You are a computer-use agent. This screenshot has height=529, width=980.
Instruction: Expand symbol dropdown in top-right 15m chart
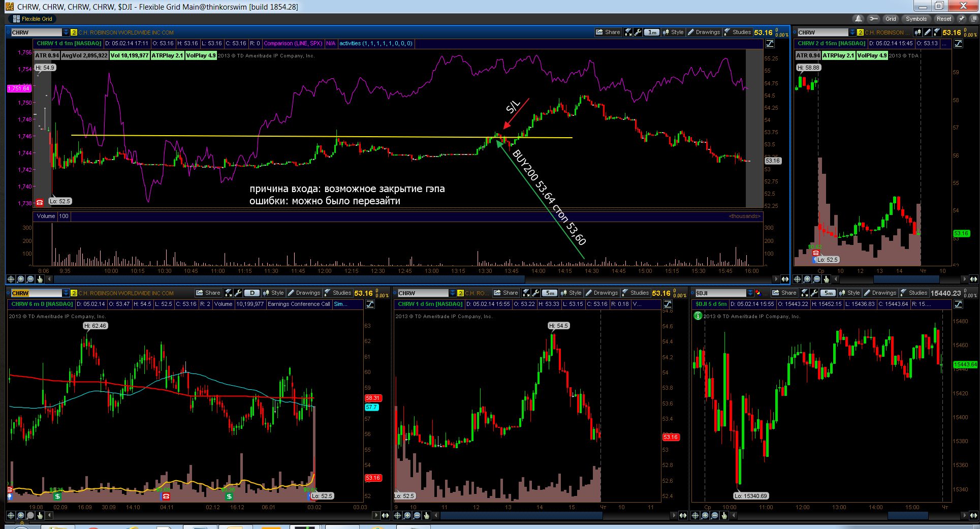[852, 33]
